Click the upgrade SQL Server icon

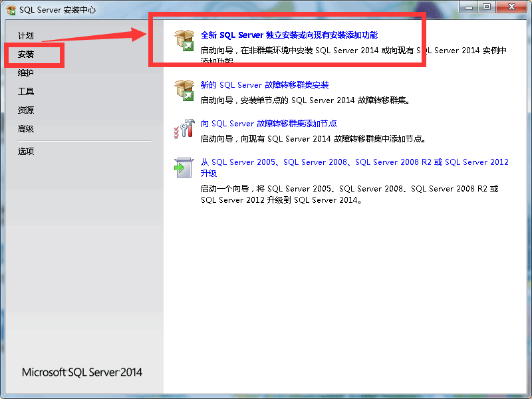184,168
